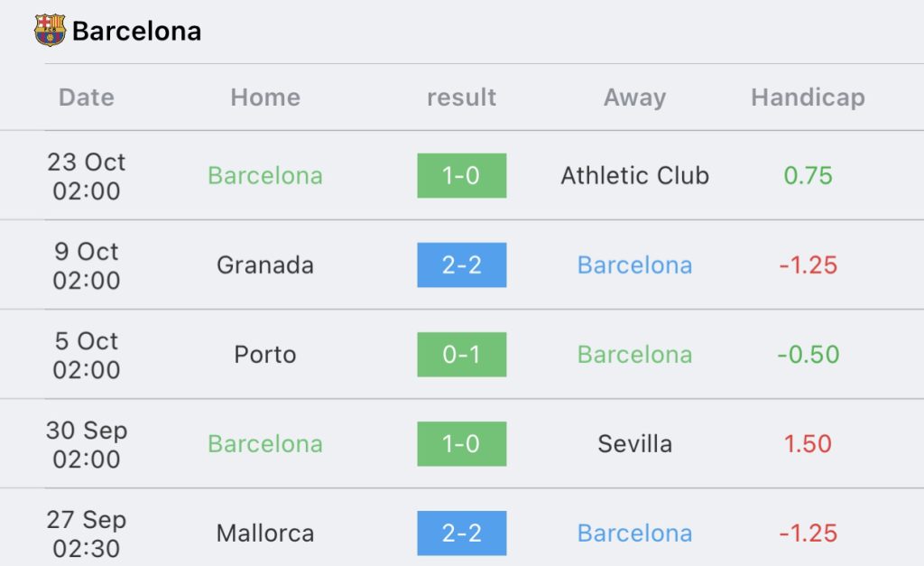Click the Barcelona club crest icon
The width and height of the screenshot is (924, 566).
click(51, 30)
